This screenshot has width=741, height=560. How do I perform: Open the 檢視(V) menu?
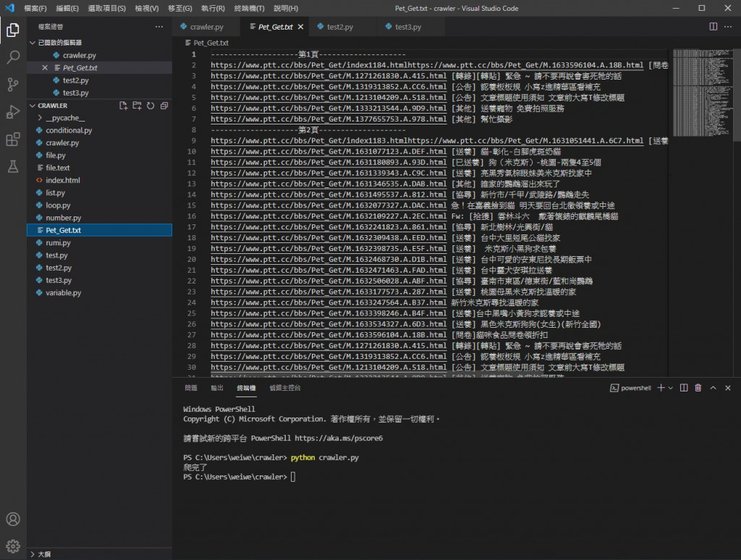click(147, 8)
